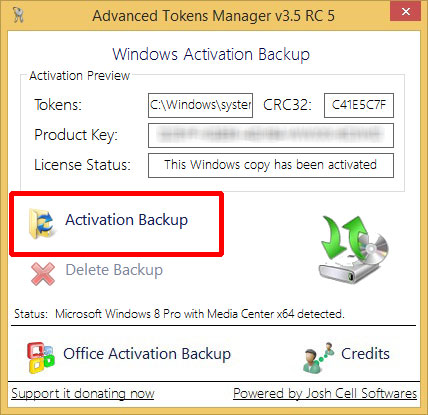Click the red X Delete Backup icon

pyautogui.click(x=43, y=274)
